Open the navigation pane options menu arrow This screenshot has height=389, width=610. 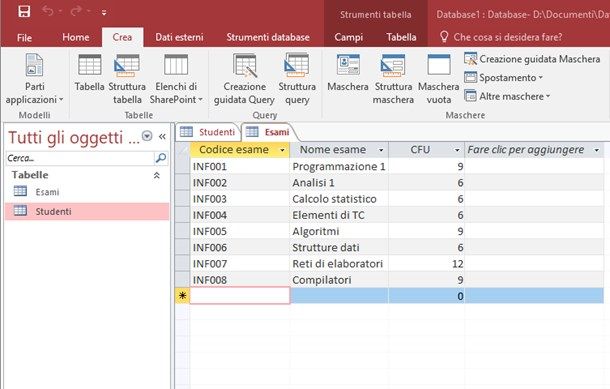(x=147, y=136)
